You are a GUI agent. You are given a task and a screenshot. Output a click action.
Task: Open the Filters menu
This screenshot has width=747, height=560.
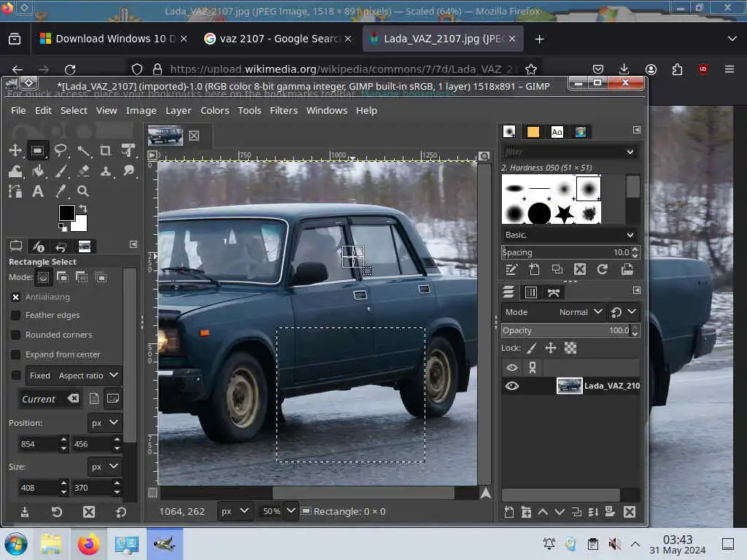283,110
